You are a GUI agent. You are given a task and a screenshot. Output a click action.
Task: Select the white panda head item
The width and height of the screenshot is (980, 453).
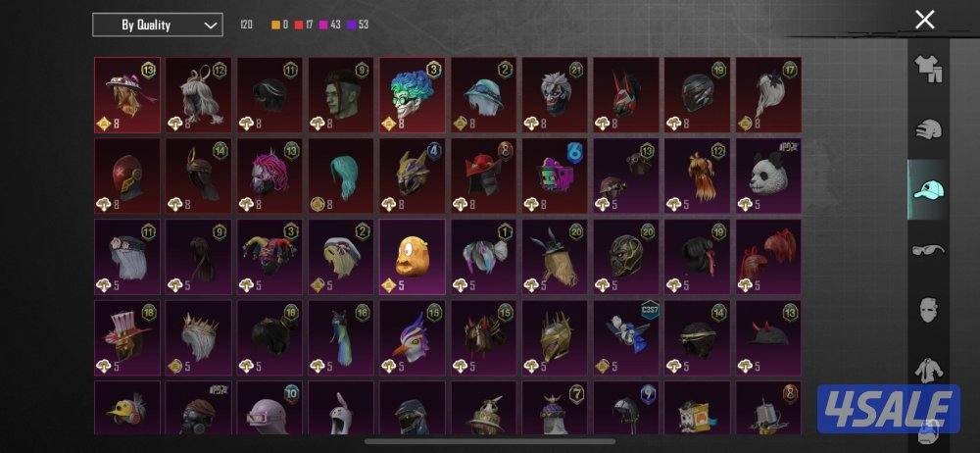click(768, 176)
